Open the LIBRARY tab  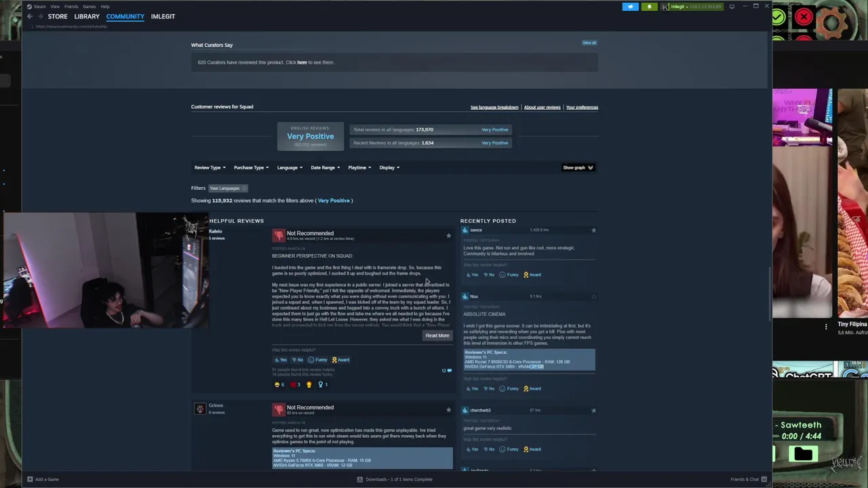[x=87, y=16]
